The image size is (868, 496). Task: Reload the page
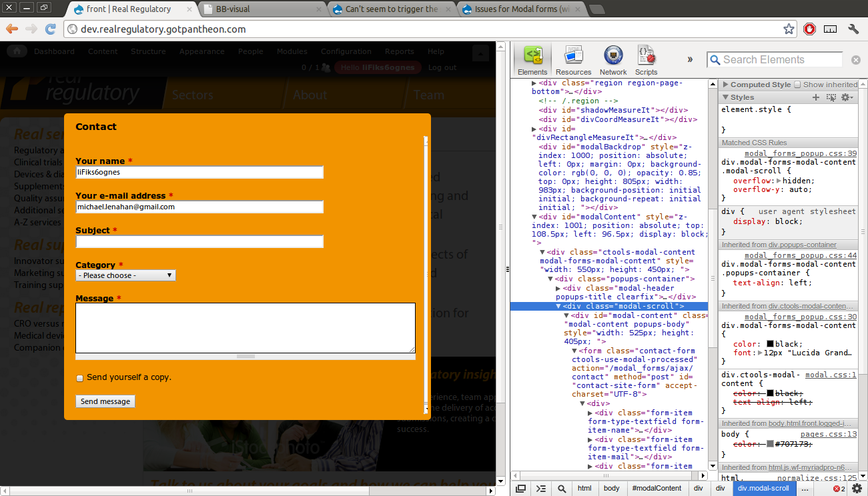coord(50,29)
